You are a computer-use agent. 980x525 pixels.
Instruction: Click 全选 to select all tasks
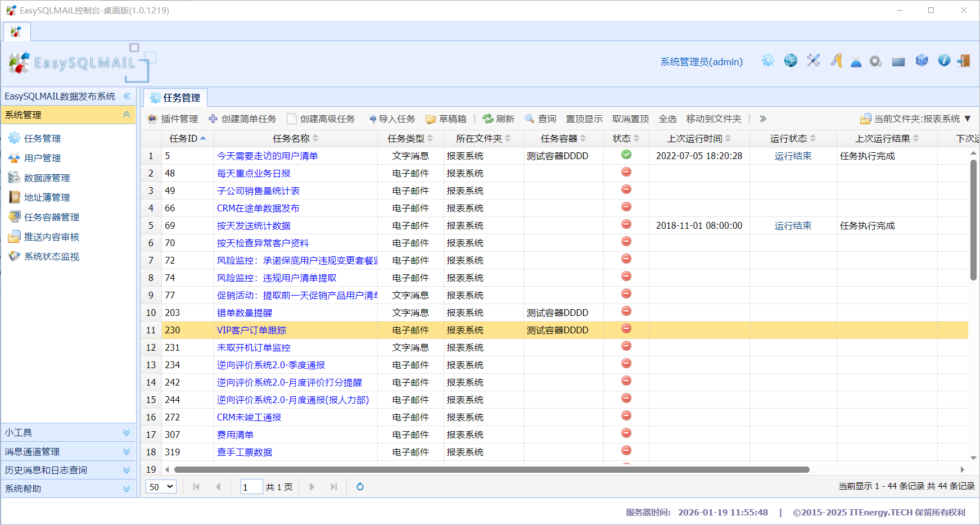point(667,119)
